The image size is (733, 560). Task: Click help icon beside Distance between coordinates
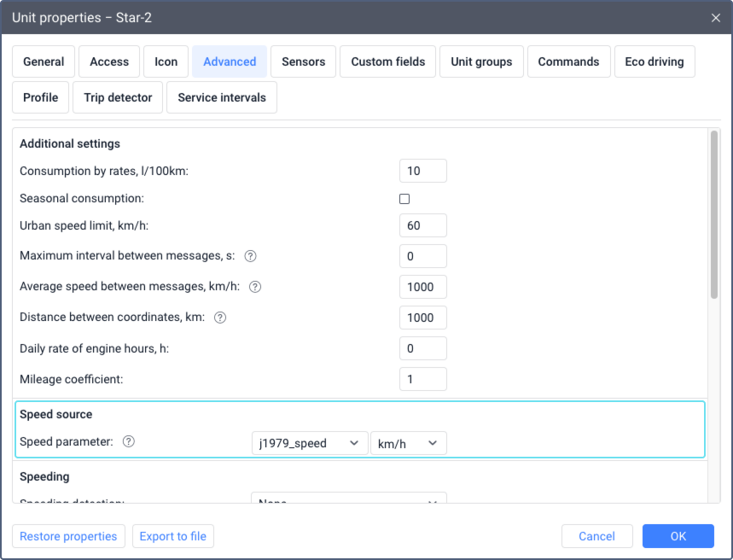click(220, 318)
